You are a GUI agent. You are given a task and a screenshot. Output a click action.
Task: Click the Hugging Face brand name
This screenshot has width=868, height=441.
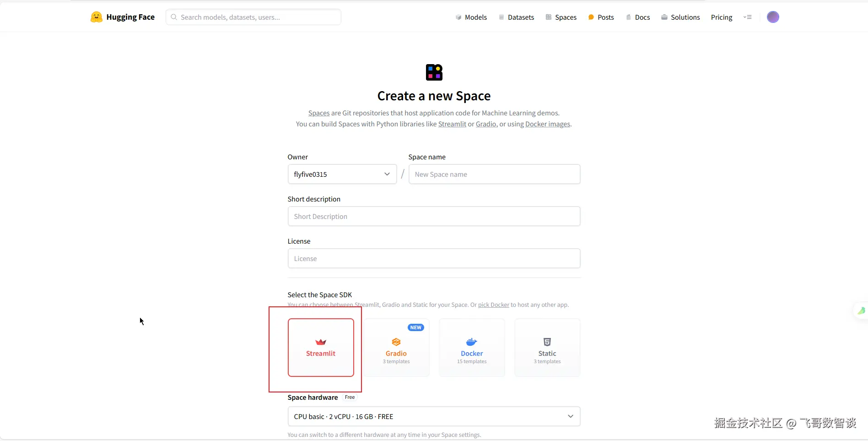(x=130, y=17)
